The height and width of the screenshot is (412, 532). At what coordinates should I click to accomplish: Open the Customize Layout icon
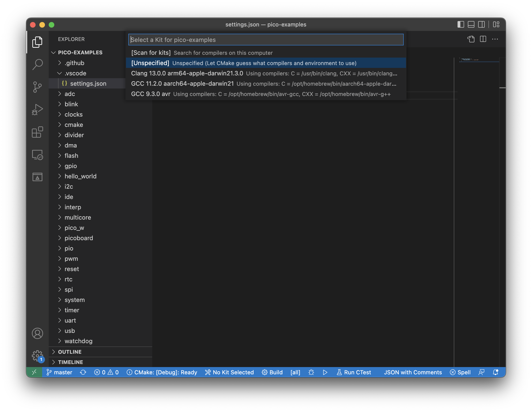(x=496, y=24)
